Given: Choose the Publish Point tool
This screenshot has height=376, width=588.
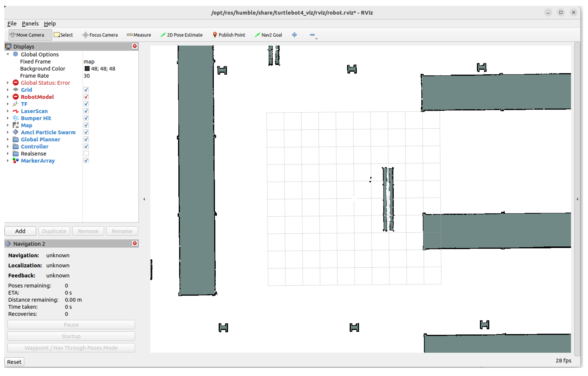Looking at the screenshot, I should tap(229, 35).
